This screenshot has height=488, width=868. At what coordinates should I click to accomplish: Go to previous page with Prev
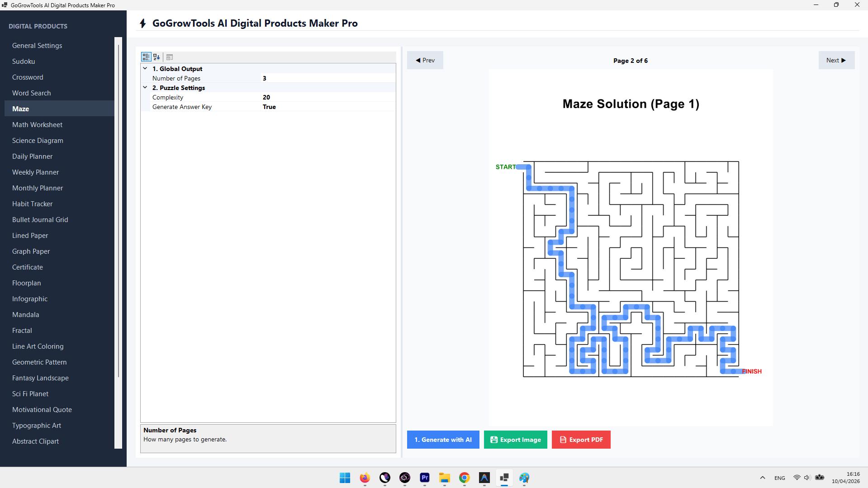(425, 60)
